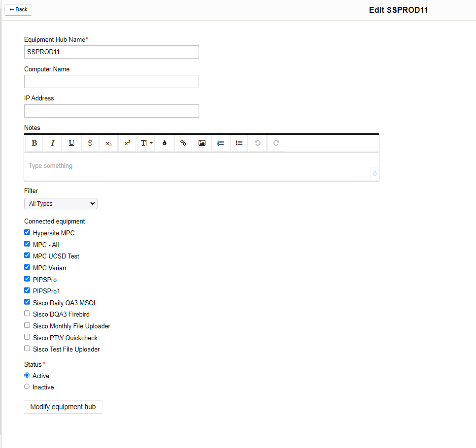Image resolution: width=476 pixels, height=448 pixels.
Task: Start an unordered bullet list
Action: 239,143
